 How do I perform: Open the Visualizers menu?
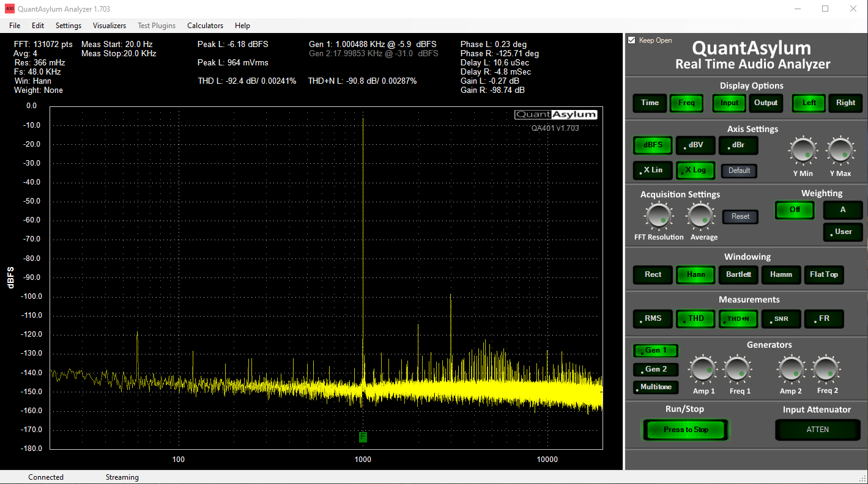[x=109, y=26]
